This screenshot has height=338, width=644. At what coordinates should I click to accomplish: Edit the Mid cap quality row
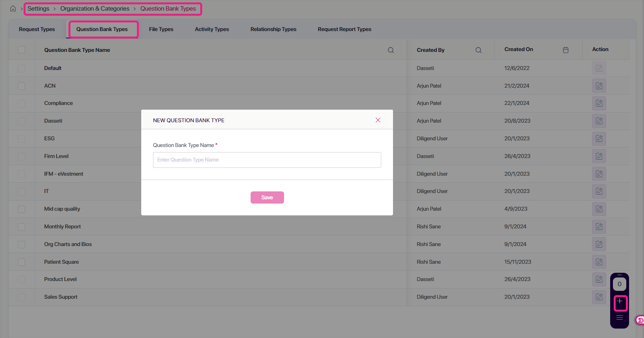pyautogui.click(x=599, y=209)
